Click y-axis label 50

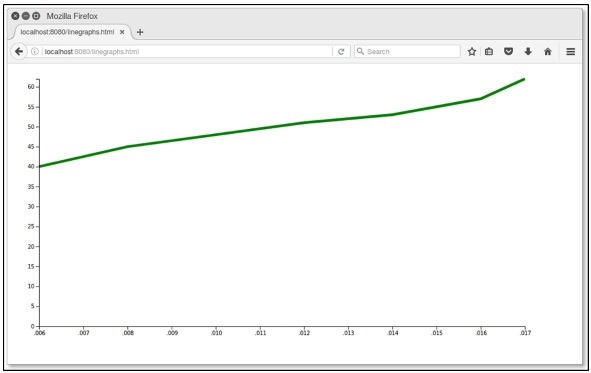31,127
